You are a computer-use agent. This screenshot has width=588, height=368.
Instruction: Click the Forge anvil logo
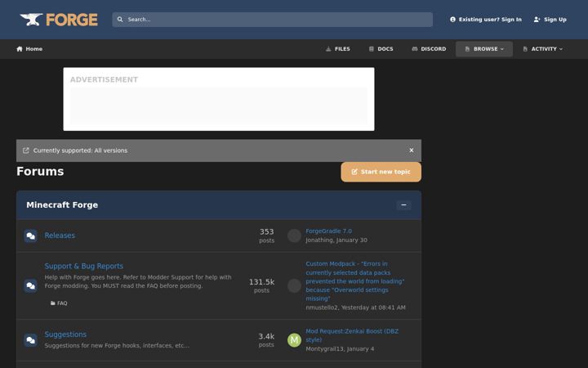(x=59, y=20)
